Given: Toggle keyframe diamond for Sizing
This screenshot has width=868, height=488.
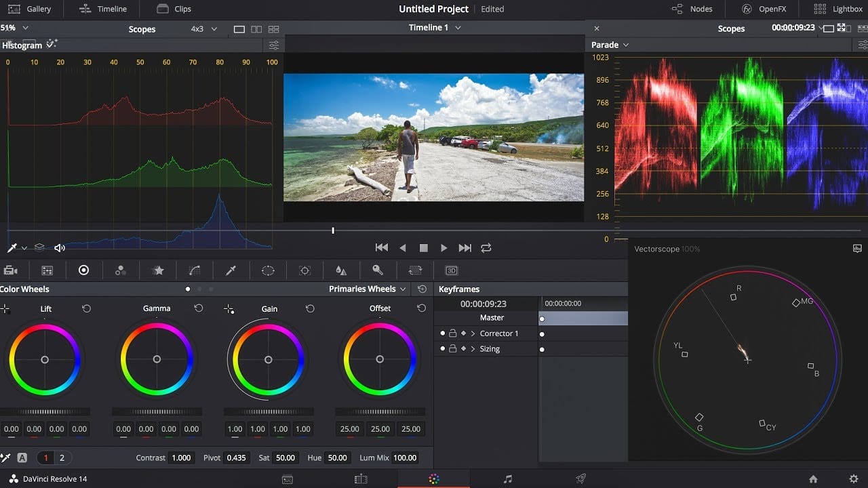Looking at the screenshot, I should coord(464,349).
